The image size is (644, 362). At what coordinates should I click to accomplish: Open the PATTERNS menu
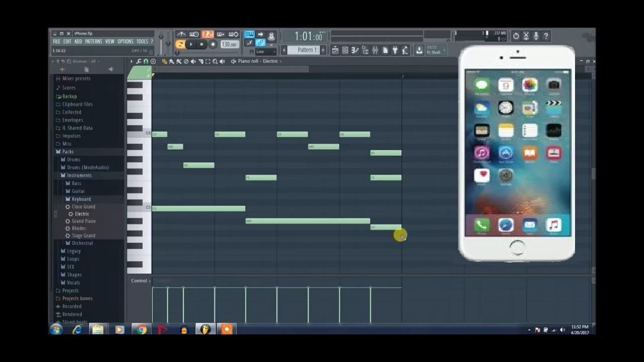(94, 42)
